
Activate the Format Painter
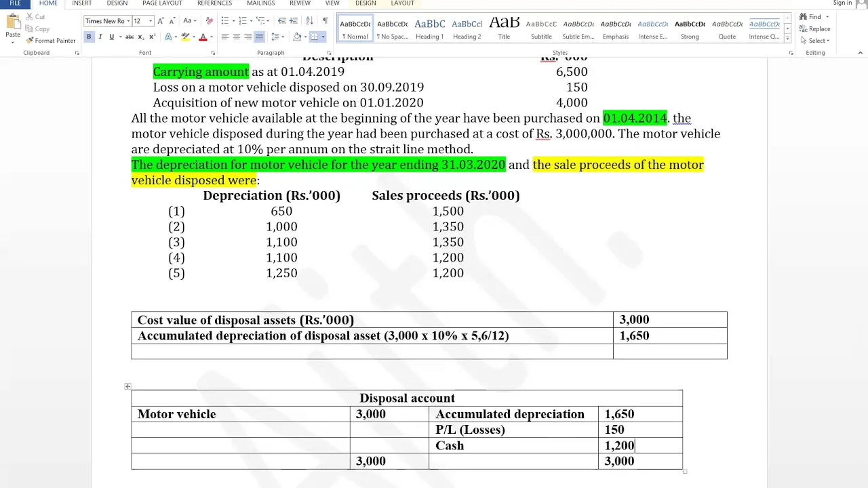tap(51, 41)
